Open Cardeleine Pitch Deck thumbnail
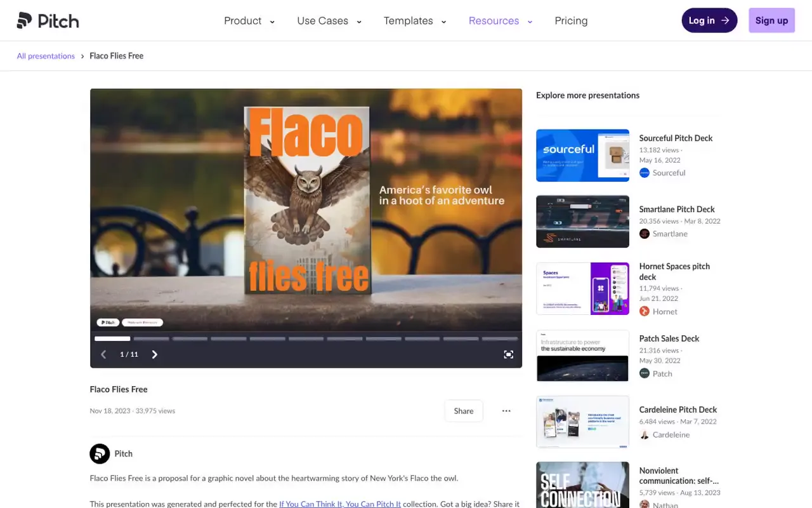 pos(582,422)
